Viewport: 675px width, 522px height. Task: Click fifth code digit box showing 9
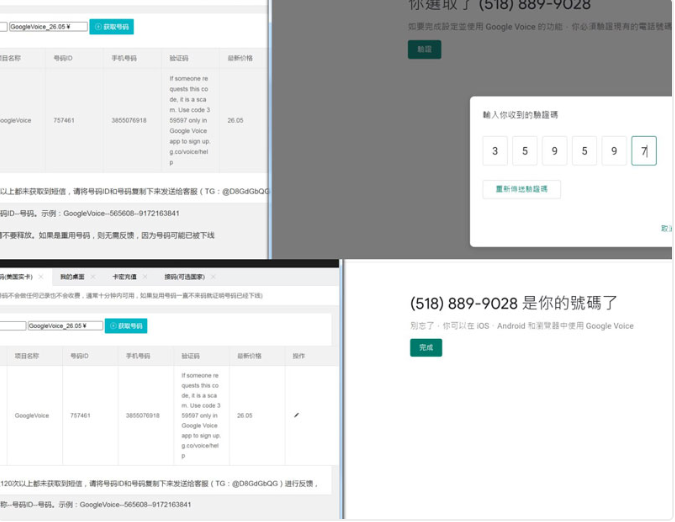[x=614, y=151]
